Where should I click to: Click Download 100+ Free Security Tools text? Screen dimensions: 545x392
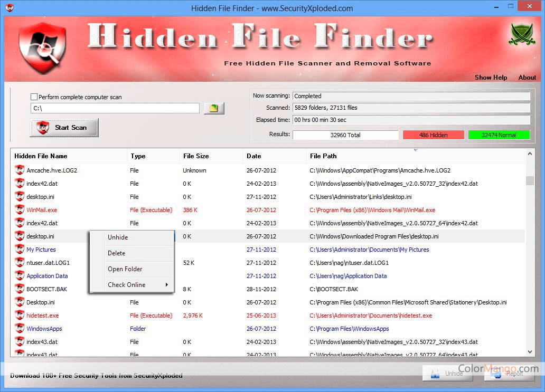(x=96, y=375)
